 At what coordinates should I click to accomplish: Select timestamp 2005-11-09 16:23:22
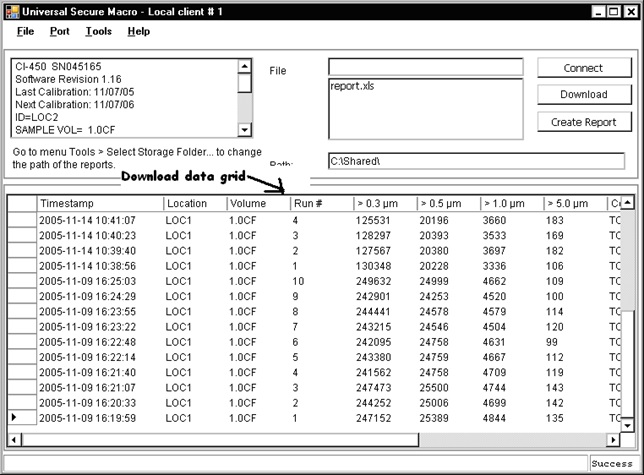[x=87, y=327]
